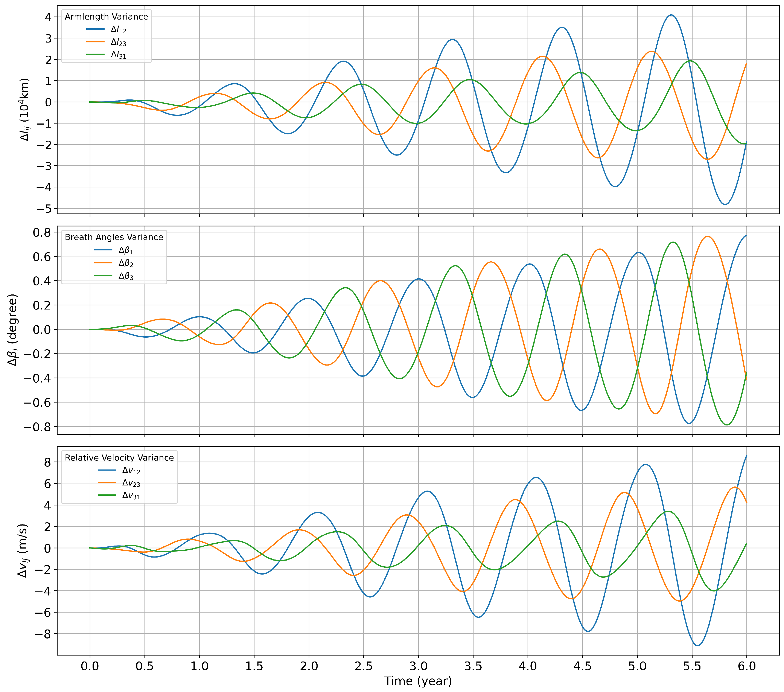Click the Δv31 legend label
The height and width of the screenshot is (692, 784).
131,496
